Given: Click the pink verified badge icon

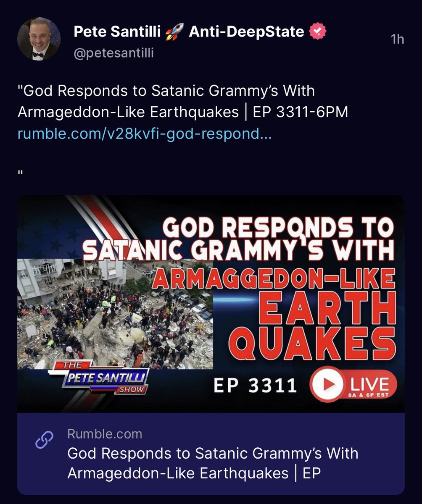Looking at the screenshot, I should click(x=318, y=31).
